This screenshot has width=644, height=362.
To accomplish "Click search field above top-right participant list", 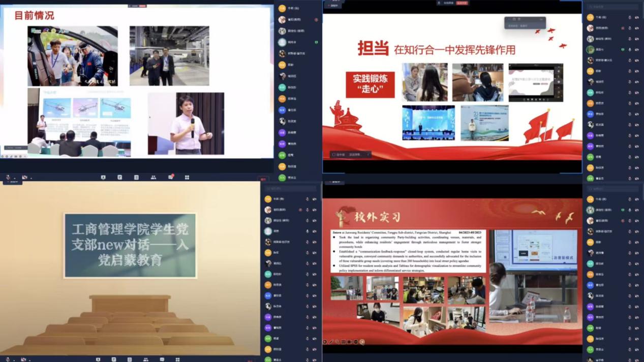I will (612, 7).
